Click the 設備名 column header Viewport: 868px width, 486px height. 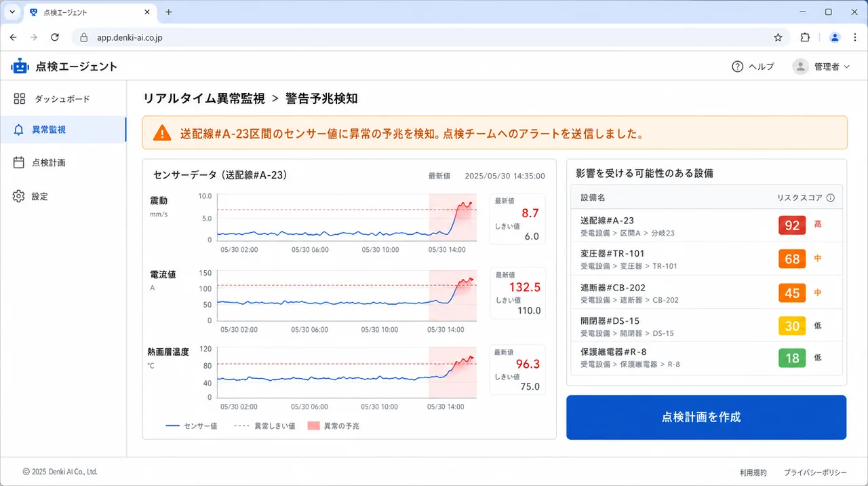coord(593,198)
